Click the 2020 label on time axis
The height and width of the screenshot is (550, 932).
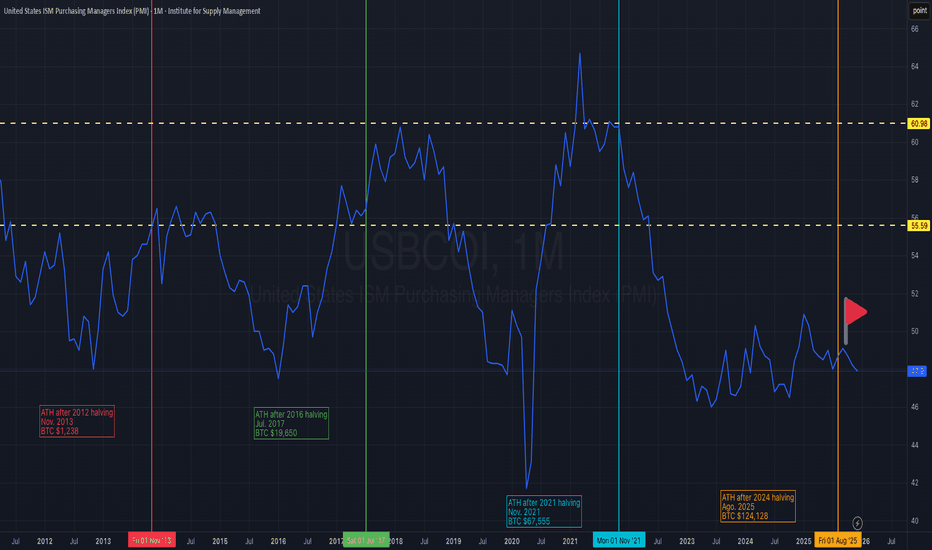[511, 540]
